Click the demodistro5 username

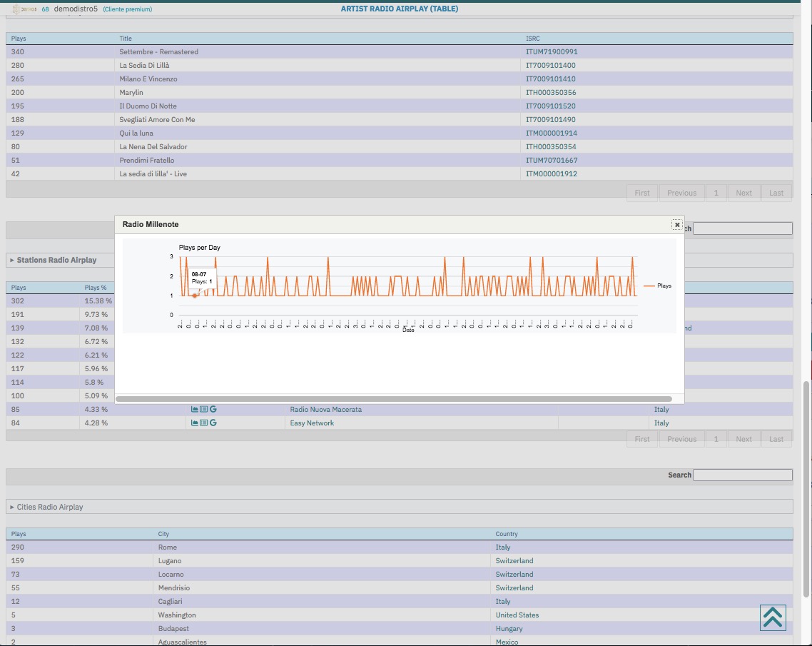[x=76, y=9]
